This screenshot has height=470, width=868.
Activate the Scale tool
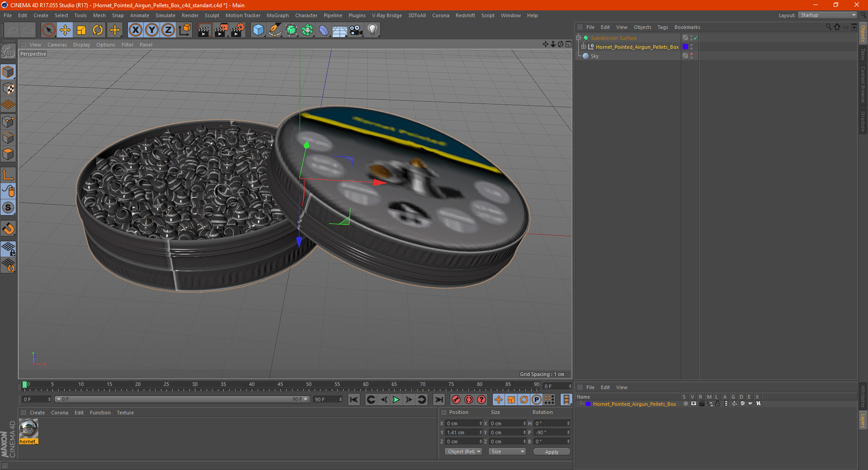[81, 30]
